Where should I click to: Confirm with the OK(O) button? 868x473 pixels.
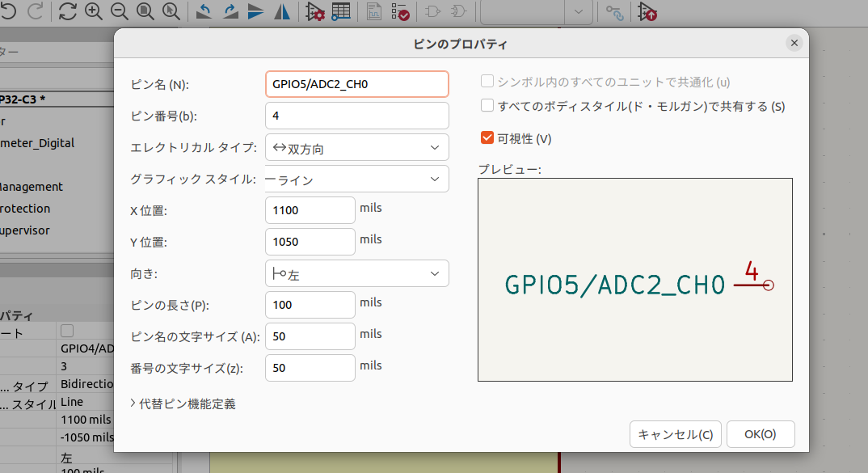(760, 434)
